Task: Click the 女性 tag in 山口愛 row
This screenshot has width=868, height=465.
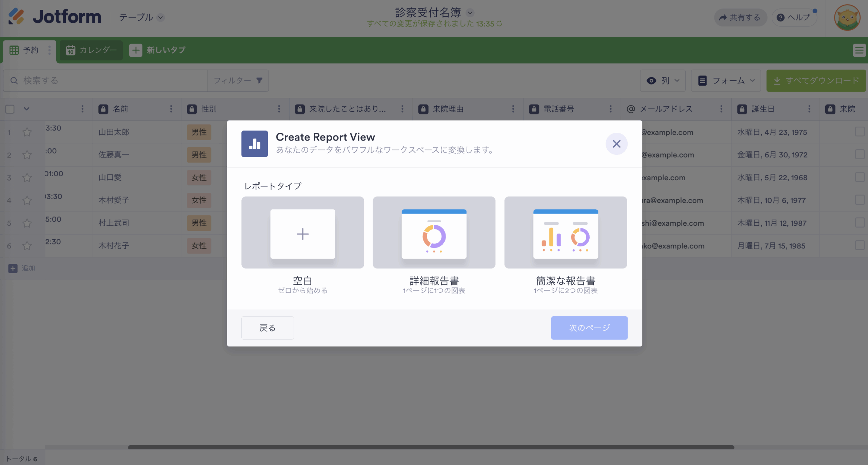Action: click(x=199, y=178)
